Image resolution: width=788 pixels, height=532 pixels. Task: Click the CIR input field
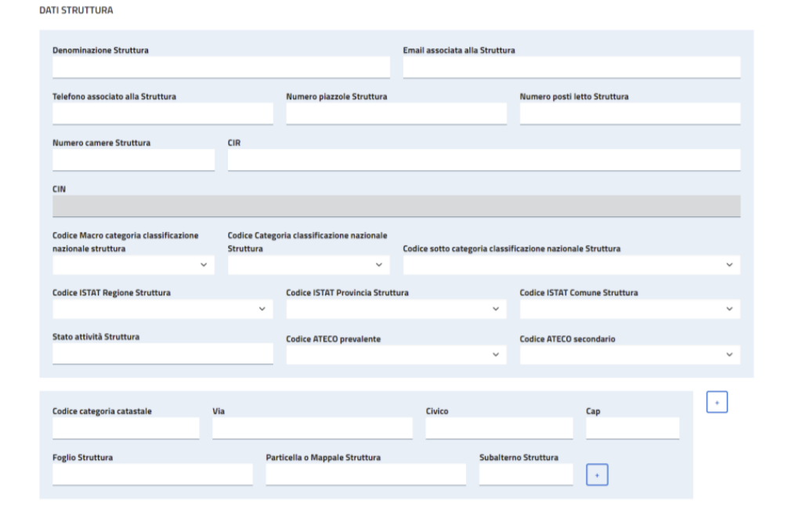click(484, 160)
